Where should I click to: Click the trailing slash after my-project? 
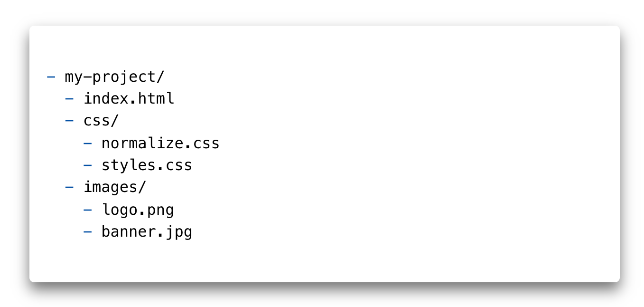coord(160,77)
